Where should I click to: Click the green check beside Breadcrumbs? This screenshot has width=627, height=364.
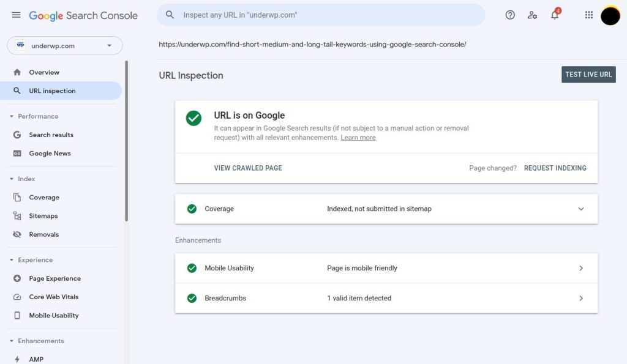pos(192,299)
